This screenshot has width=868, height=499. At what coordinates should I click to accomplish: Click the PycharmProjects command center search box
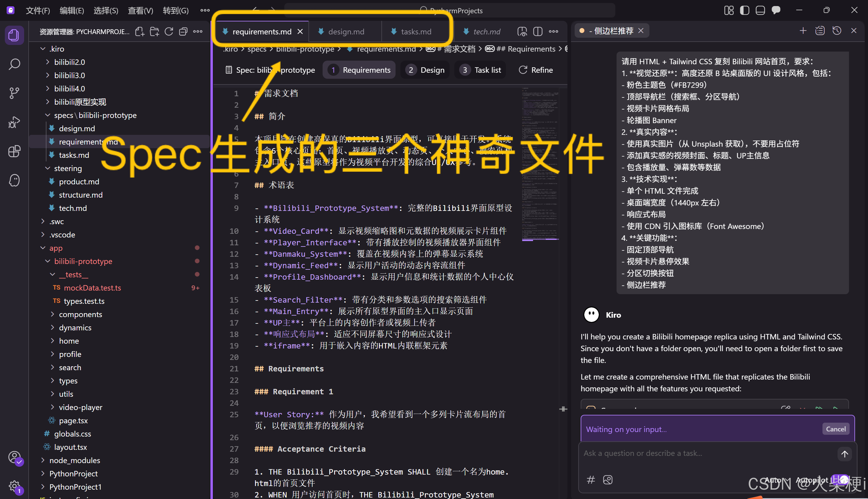(x=450, y=10)
